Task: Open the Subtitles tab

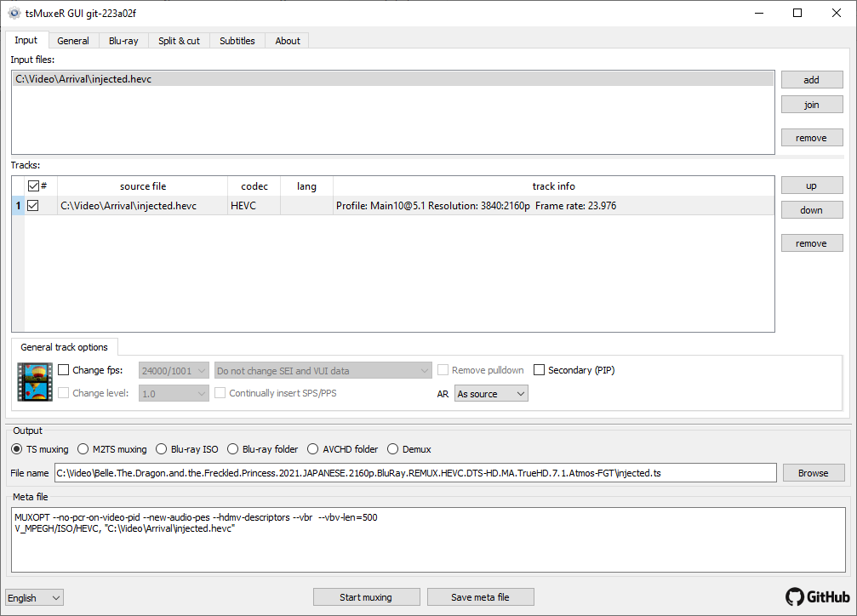Action: [x=237, y=41]
